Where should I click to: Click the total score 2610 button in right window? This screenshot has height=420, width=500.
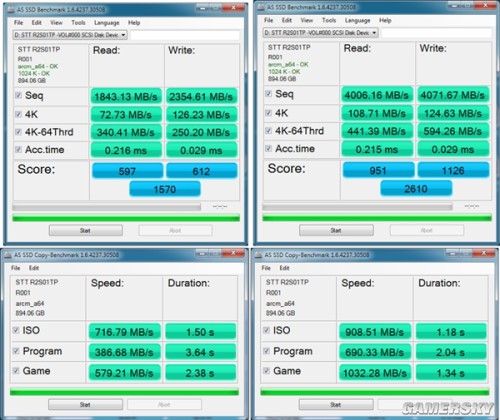click(416, 189)
